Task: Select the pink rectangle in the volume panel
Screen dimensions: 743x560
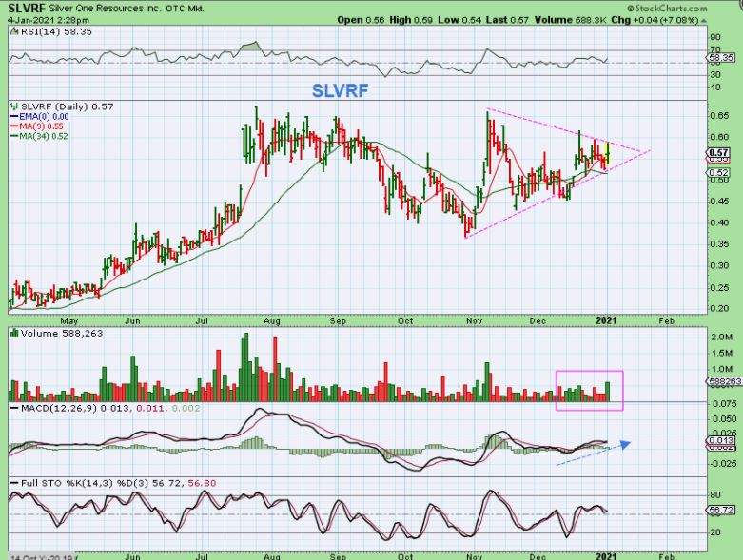Action: [589, 390]
